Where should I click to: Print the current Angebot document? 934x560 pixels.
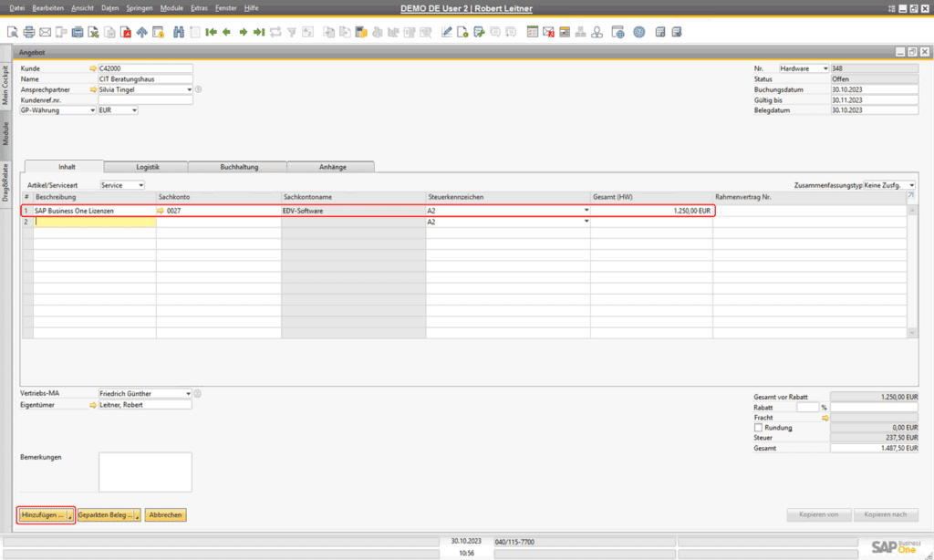point(28,32)
